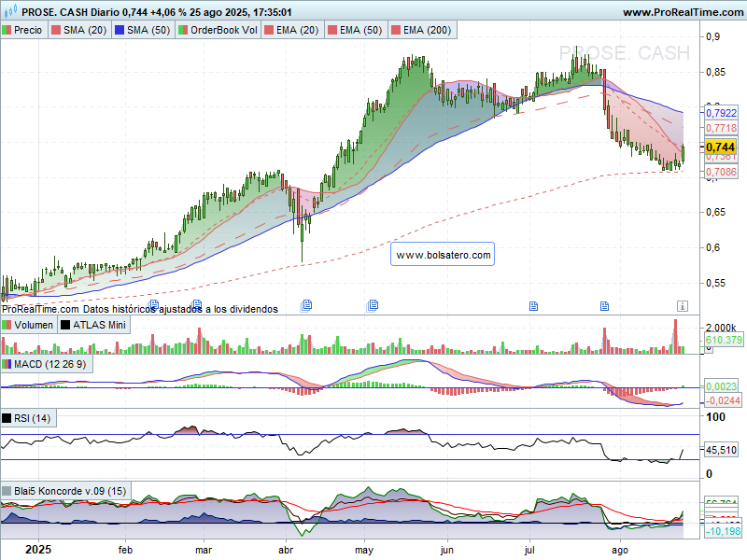This screenshot has height=560, width=747.
Task: Select the EMA (200) legend item
Action: click(427, 30)
